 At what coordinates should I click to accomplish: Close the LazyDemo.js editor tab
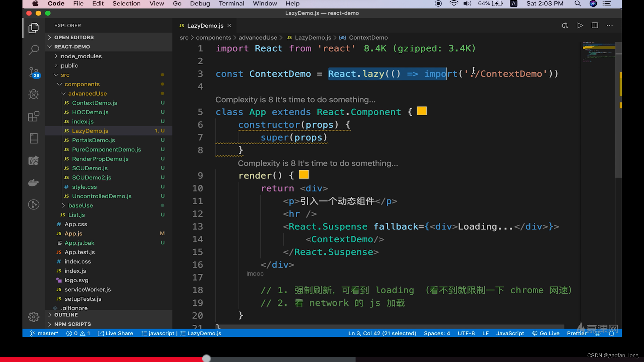point(229,25)
